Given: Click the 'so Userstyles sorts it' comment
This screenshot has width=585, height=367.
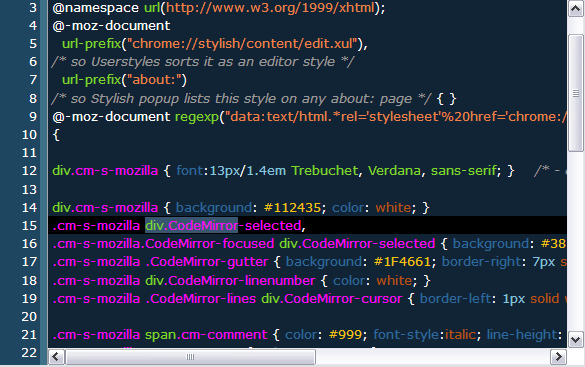Looking at the screenshot, I should coord(203,62).
